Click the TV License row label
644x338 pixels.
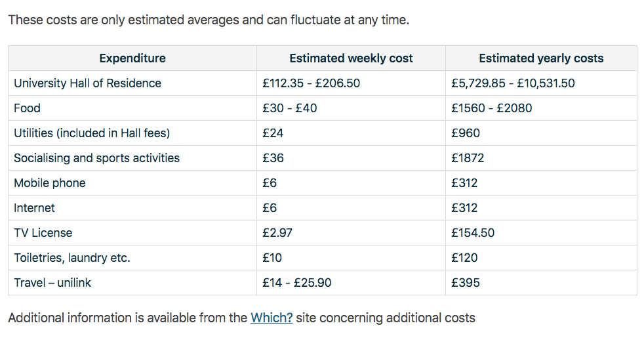pyautogui.click(x=43, y=233)
